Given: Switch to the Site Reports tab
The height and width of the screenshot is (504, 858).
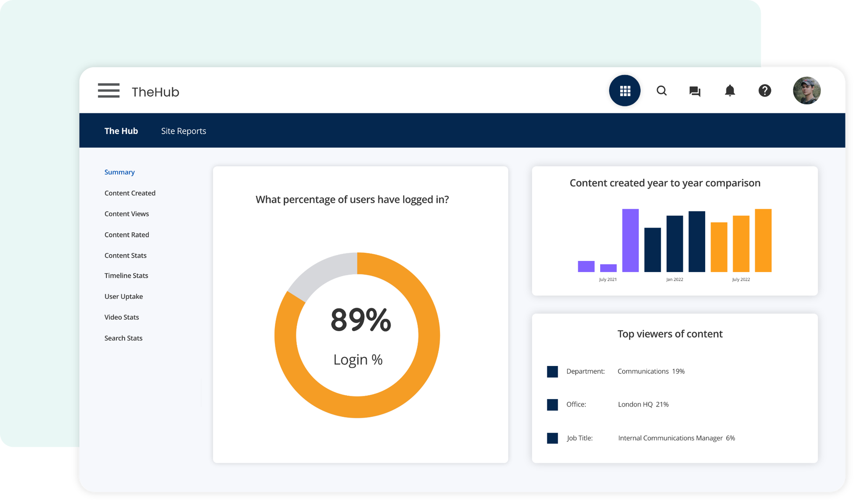Looking at the screenshot, I should pos(184,130).
